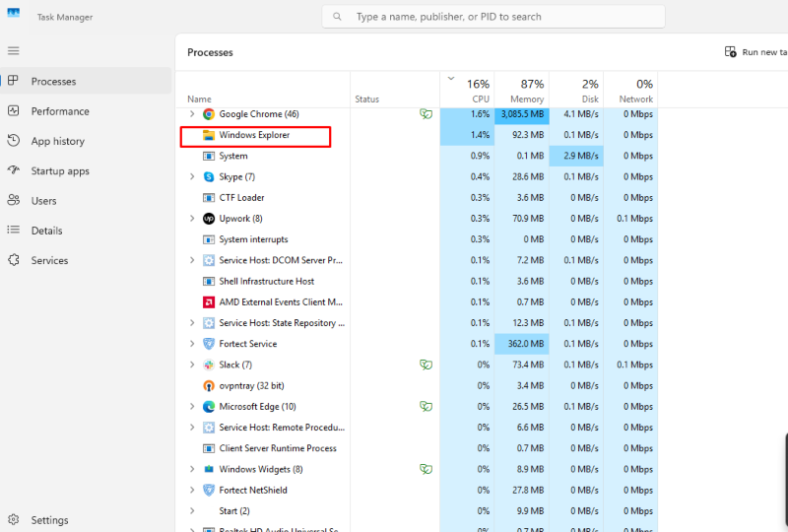Open the Processes page

(86, 81)
